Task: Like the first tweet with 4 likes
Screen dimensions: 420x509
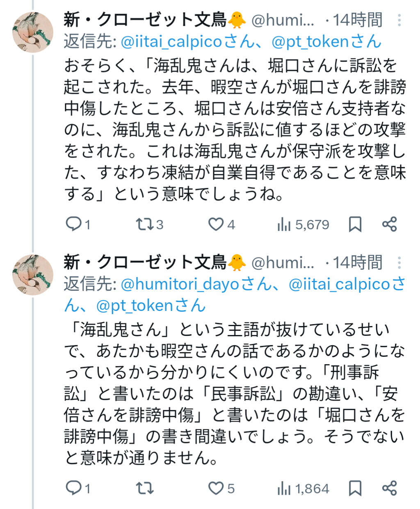Action: tap(216, 224)
